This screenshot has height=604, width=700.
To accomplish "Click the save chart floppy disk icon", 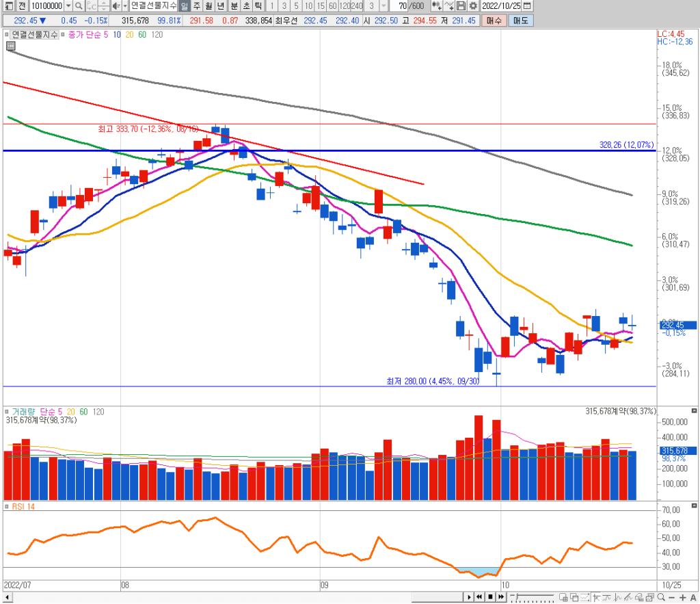I will [461, 6].
